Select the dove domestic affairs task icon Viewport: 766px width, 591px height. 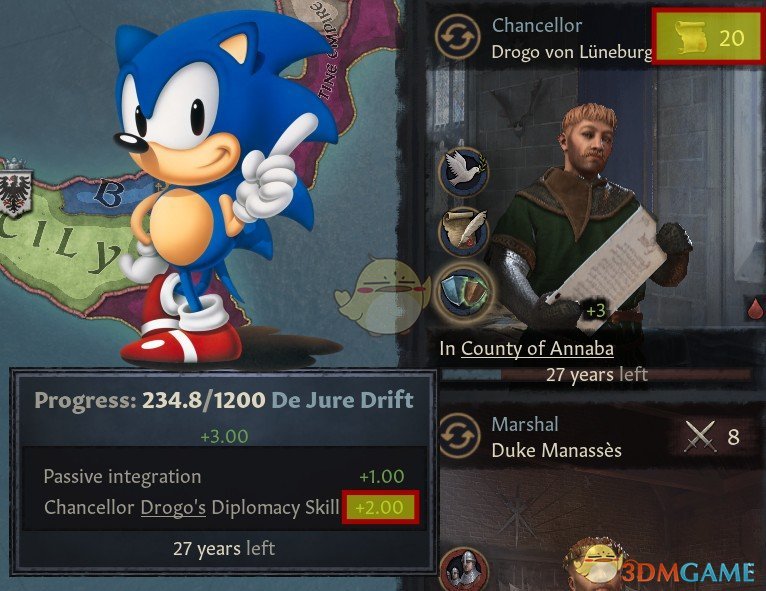[462, 172]
